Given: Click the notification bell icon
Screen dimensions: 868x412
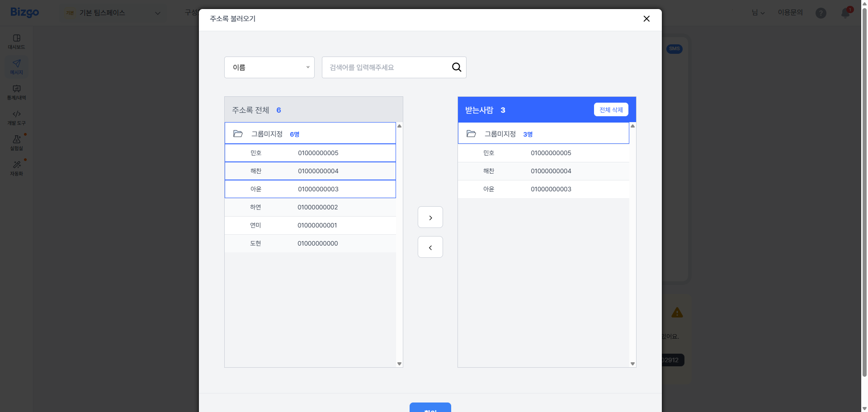Looking at the screenshot, I should click(845, 13).
